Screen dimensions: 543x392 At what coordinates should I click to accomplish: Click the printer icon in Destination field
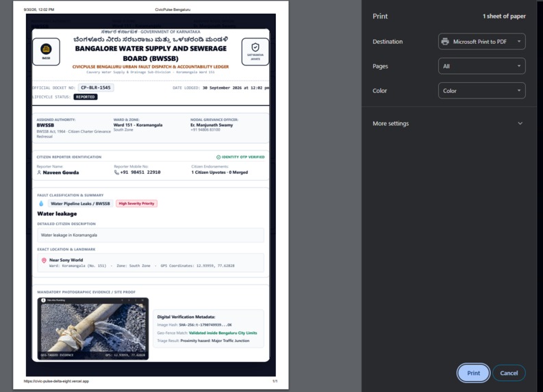pos(445,42)
